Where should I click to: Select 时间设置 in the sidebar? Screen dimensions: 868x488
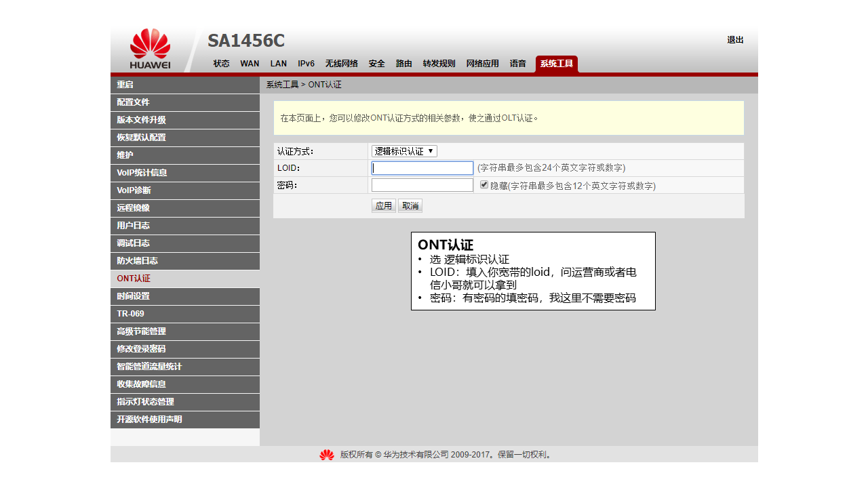coord(184,296)
